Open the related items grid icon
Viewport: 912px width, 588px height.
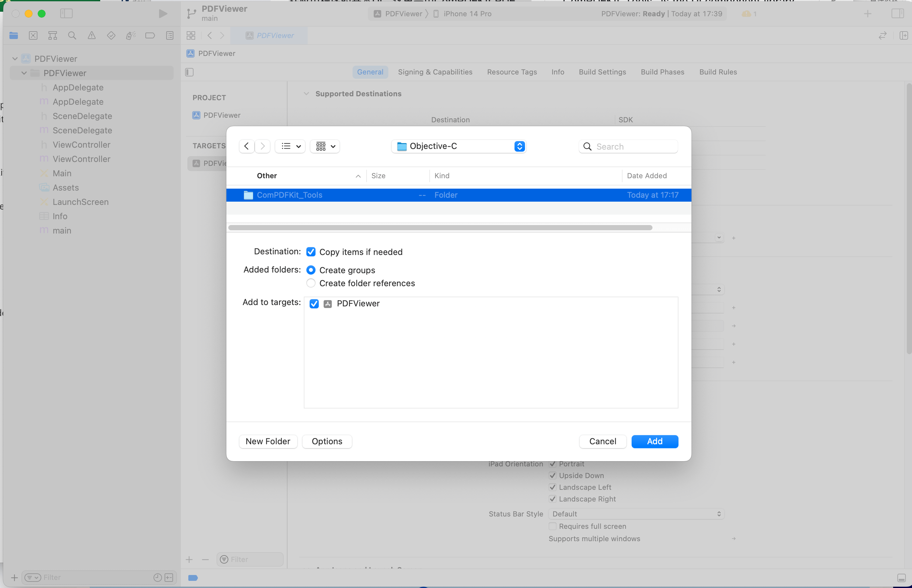(x=191, y=35)
